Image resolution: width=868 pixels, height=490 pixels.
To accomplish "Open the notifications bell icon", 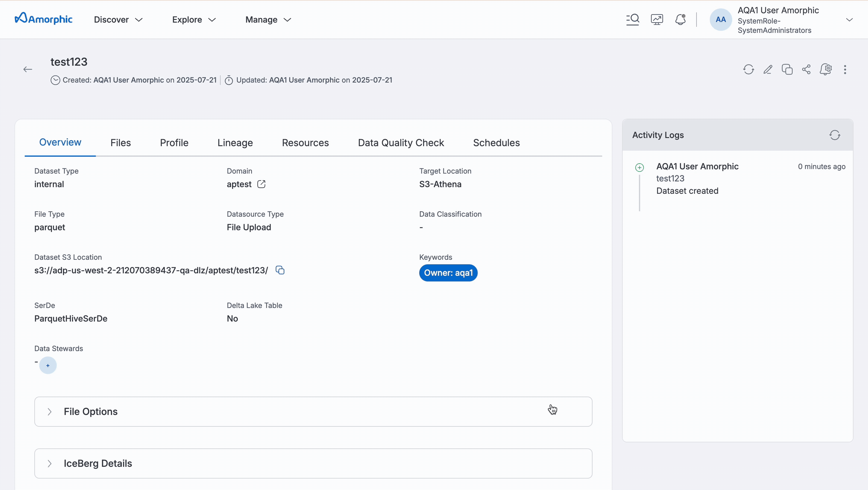I will pyautogui.click(x=680, y=20).
